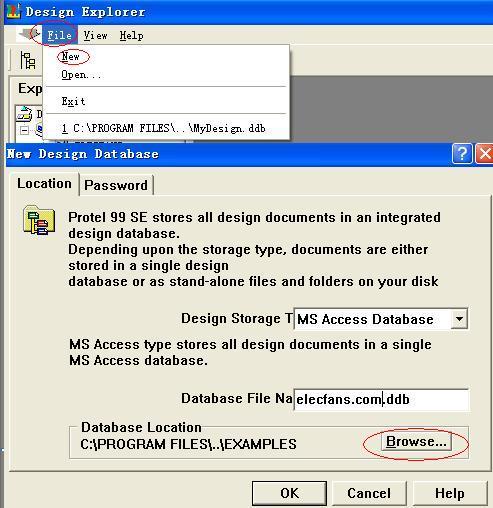Click the Design Explorer app icon in title bar

pos(13,11)
